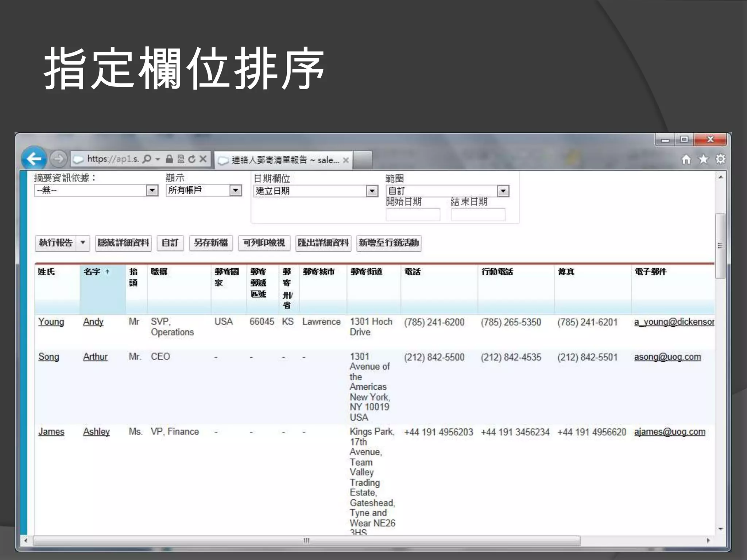The width and height of the screenshot is (747, 560).
Task: Open the 日期欄位 建立日期 dropdown
Action: tap(316, 191)
